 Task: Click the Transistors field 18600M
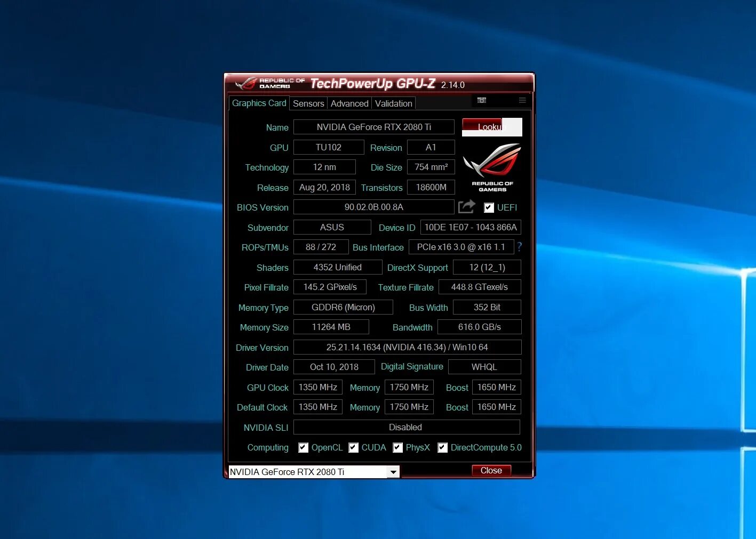click(431, 187)
